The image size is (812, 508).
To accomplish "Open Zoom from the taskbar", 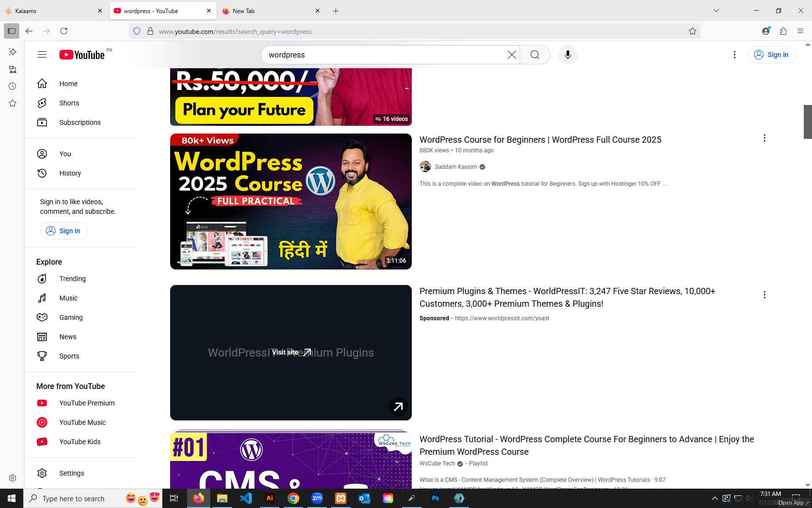I will (x=317, y=498).
